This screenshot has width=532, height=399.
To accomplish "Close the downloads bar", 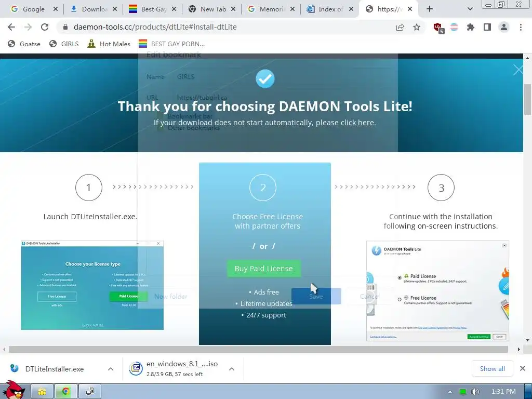I will (523, 368).
